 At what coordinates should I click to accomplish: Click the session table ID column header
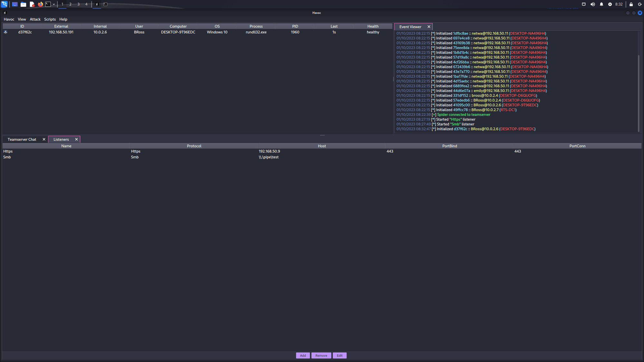pyautogui.click(x=22, y=26)
